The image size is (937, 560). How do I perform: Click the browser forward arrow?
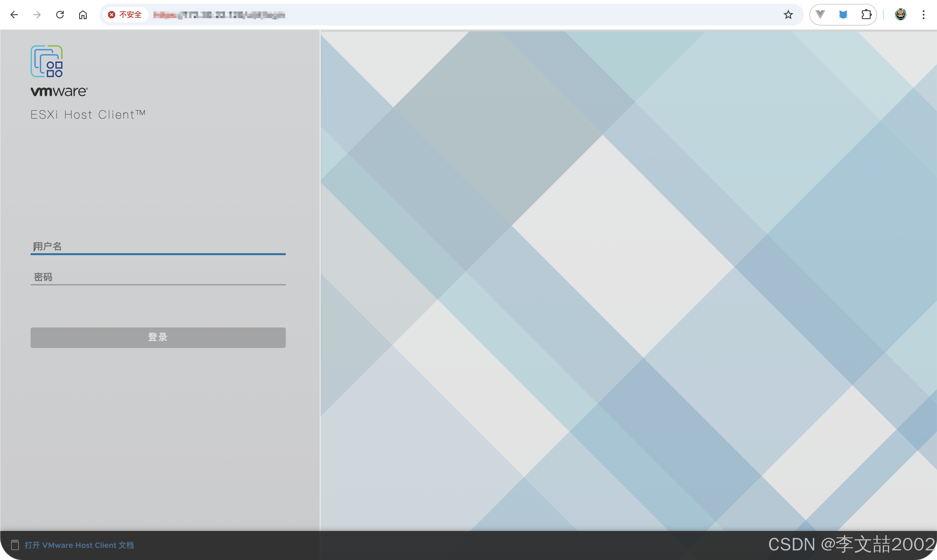point(37,15)
